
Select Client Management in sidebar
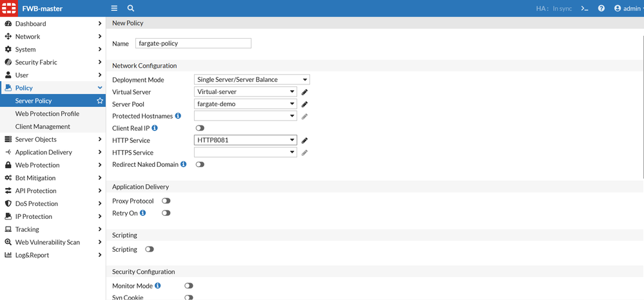pos(43,127)
